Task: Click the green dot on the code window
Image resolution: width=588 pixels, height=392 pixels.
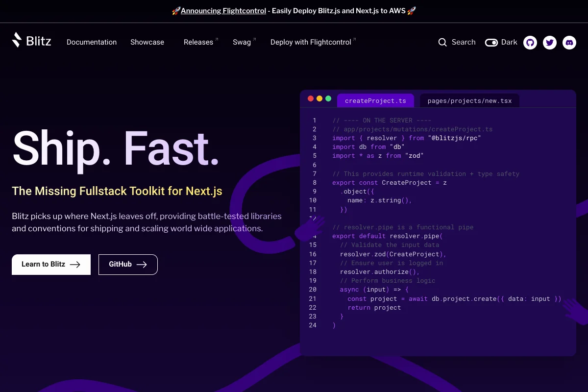Action: click(x=328, y=98)
